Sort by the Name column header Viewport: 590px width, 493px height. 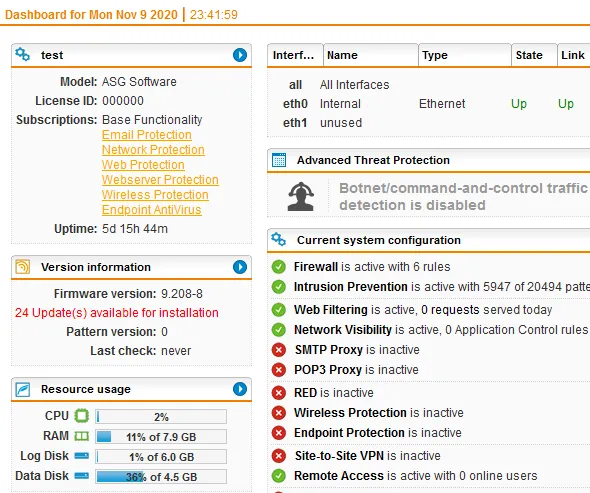[x=371, y=55]
